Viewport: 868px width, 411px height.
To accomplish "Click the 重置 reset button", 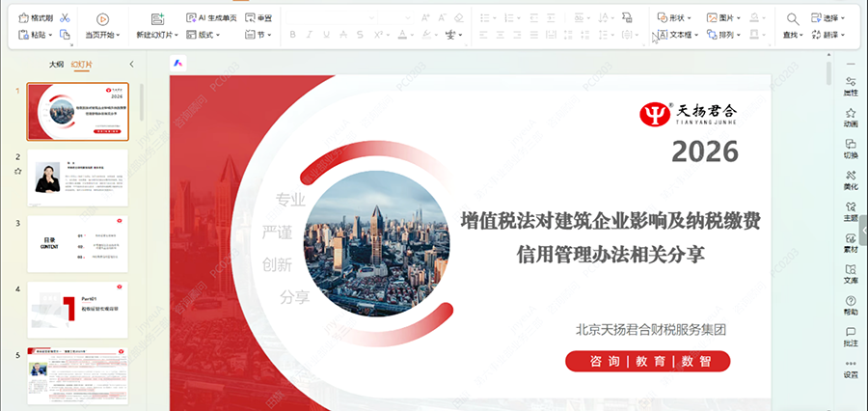I will 258,17.
